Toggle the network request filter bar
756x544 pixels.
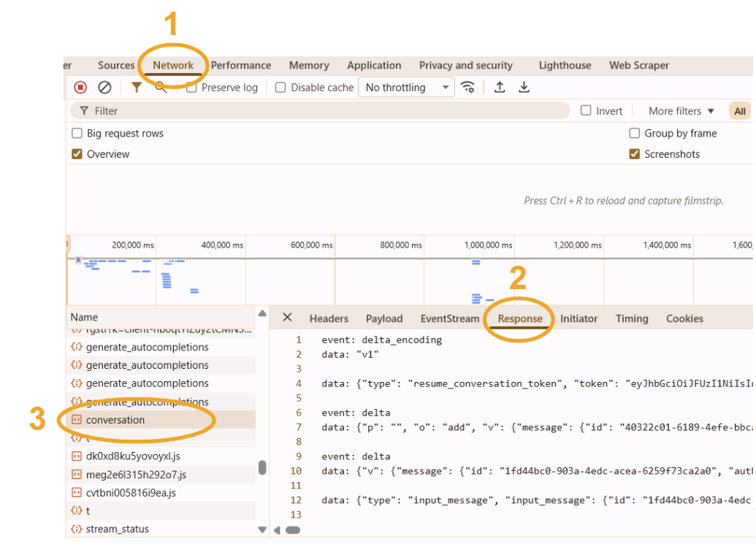point(136,87)
